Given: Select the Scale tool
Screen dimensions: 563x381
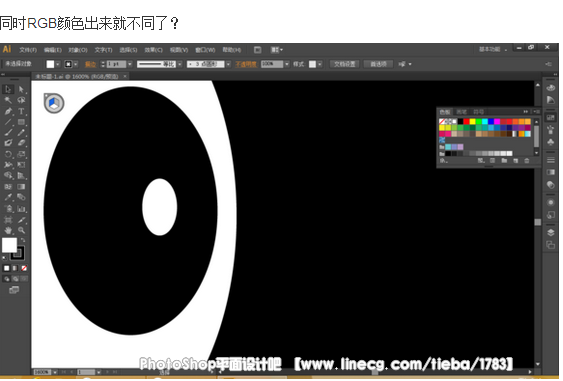Looking at the screenshot, I should pos(21,154).
